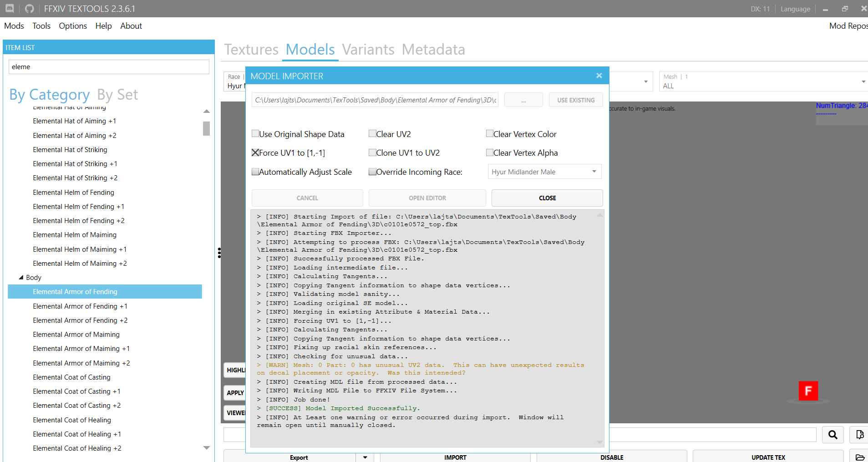Uncheck Force UV1 to [1,-1]
The image size is (868, 462).
(x=255, y=152)
